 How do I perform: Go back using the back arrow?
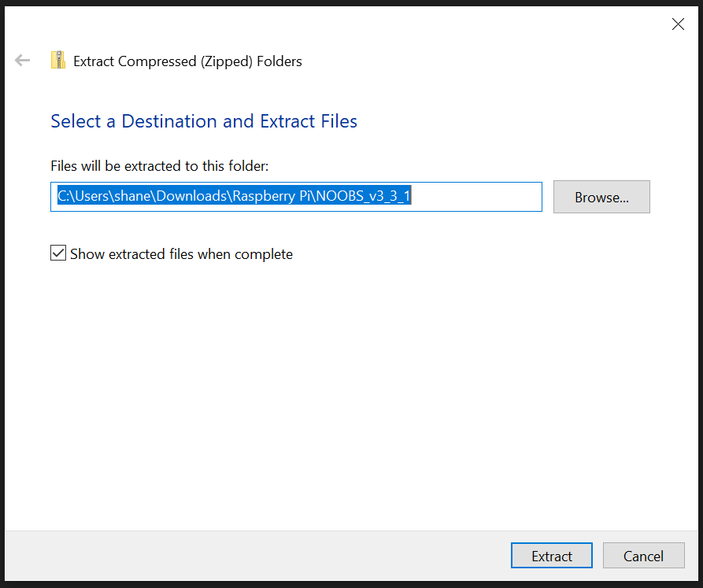click(22, 61)
